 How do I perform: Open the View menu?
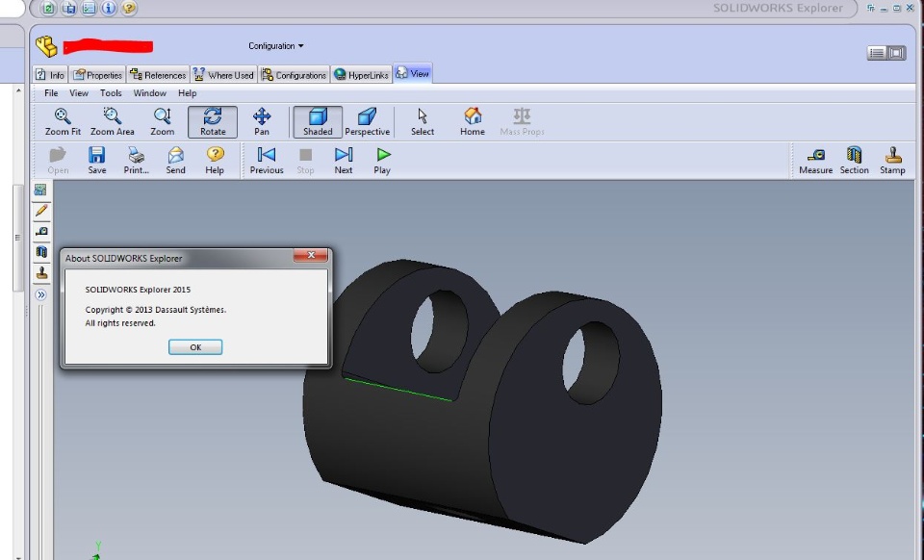(x=78, y=93)
